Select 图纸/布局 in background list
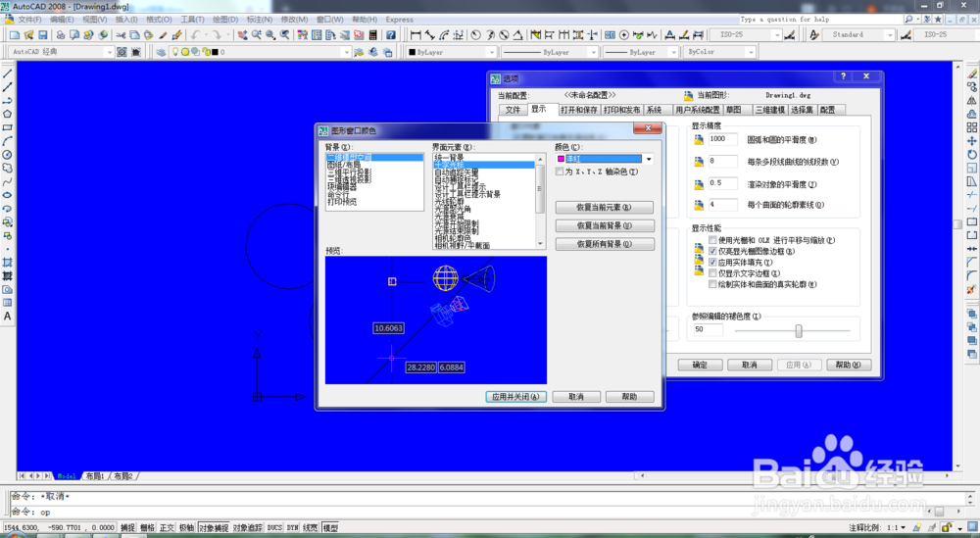This screenshot has height=538, width=980. point(374,165)
